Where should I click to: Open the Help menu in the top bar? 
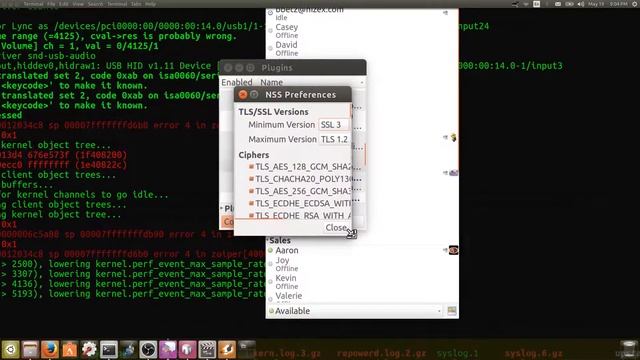tap(151, 4)
